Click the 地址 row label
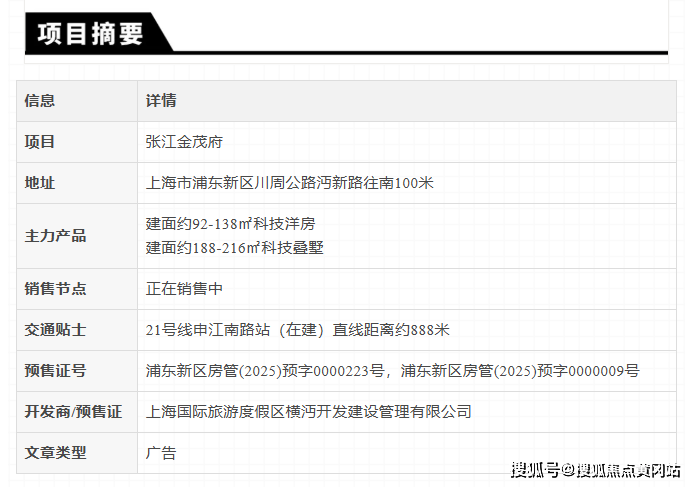The image size is (695, 487). click(x=40, y=183)
